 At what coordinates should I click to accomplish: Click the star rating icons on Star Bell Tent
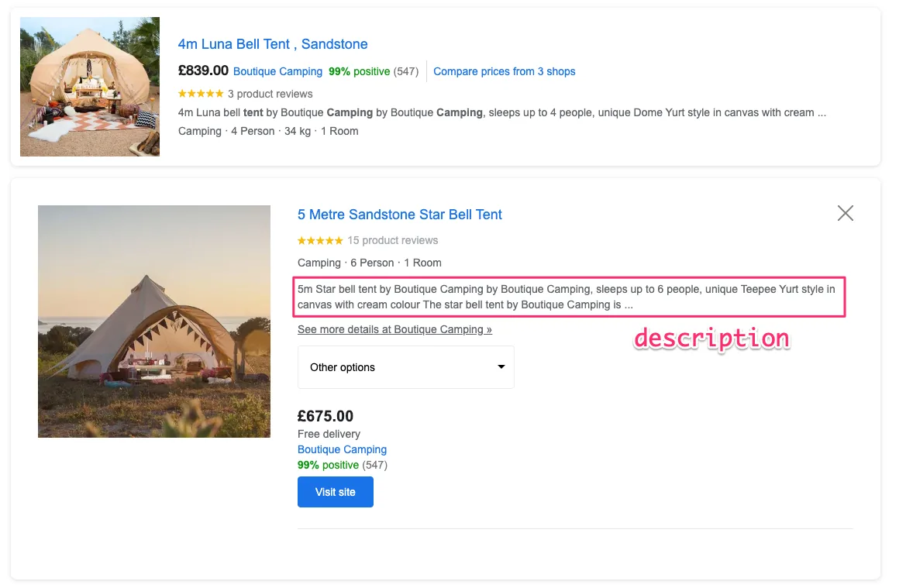click(x=319, y=240)
